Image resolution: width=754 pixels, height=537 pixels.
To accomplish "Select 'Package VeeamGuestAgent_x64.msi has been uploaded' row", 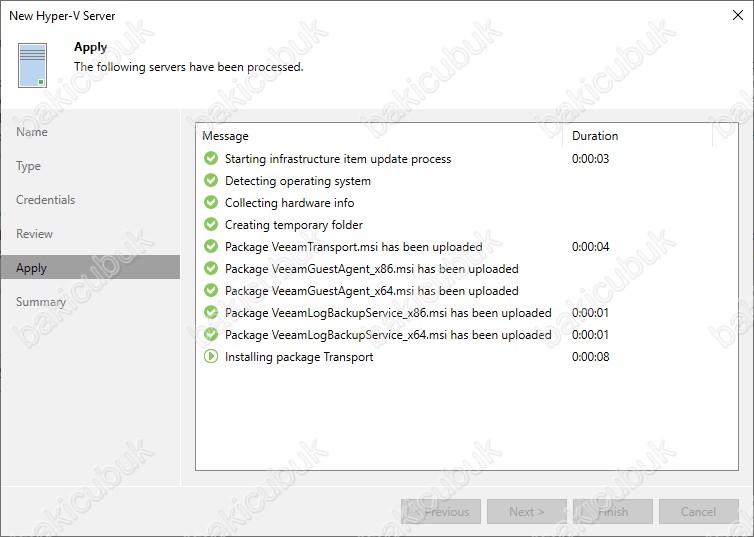I will tap(466, 291).
